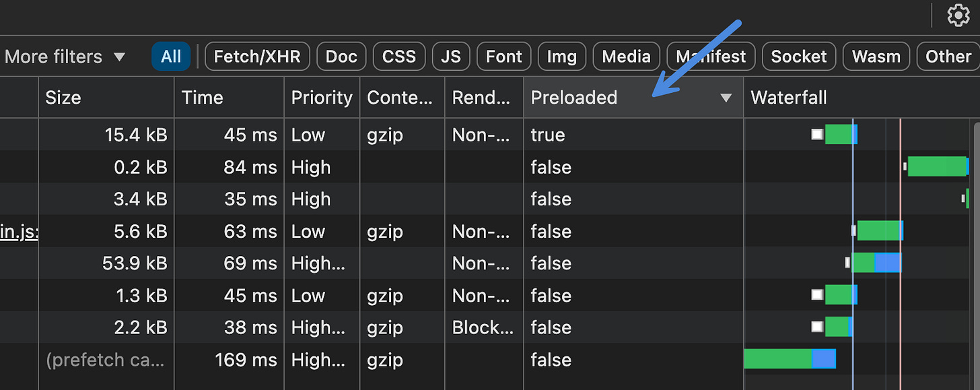Sort by the Size column header
The image size is (980, 390).
106,98
